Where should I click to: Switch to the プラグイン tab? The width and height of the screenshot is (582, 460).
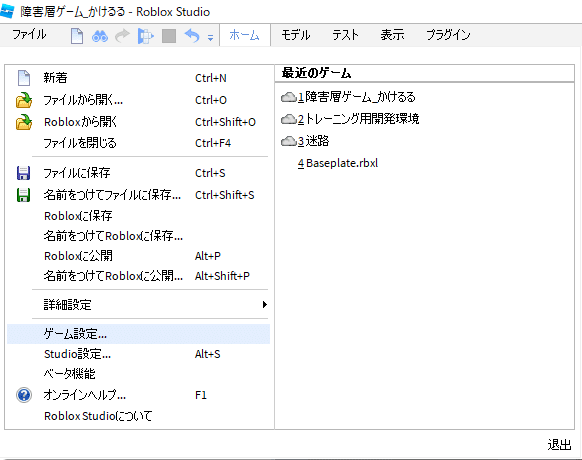pyautogui.click(x=448, y=35)
